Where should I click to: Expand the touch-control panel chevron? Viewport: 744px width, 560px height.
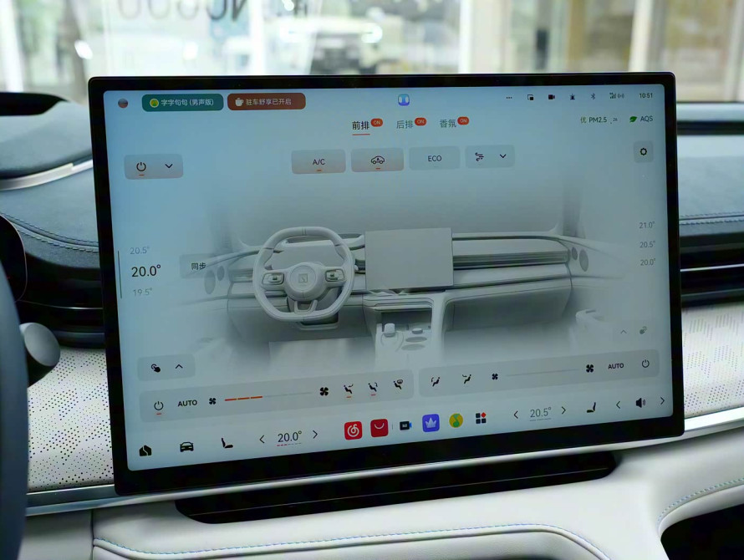coord(179,367)
